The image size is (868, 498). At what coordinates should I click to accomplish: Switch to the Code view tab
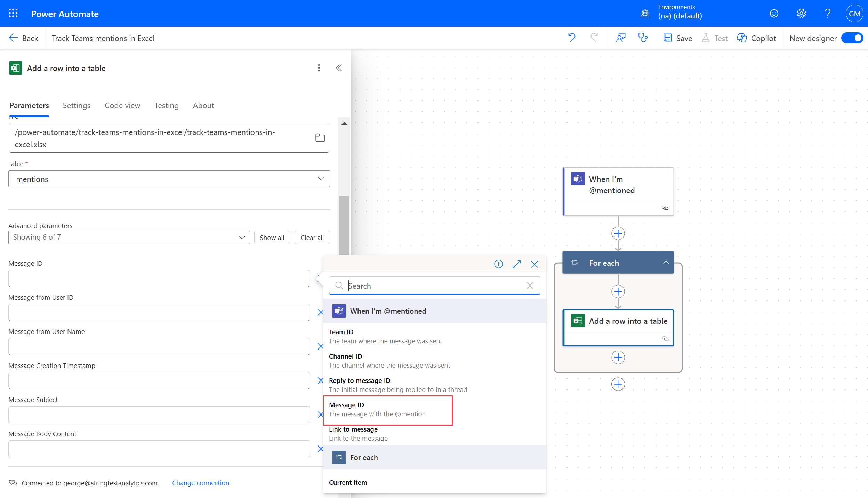122,106
